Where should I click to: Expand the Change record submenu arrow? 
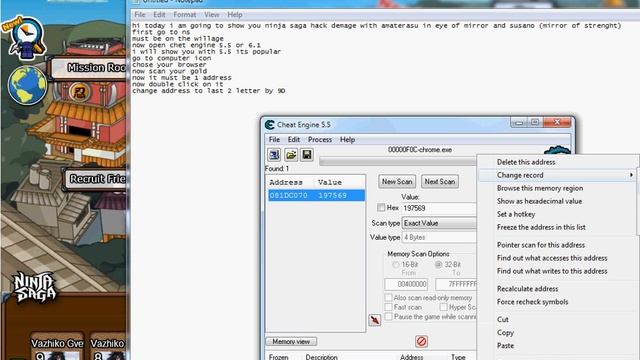(631, 175)
